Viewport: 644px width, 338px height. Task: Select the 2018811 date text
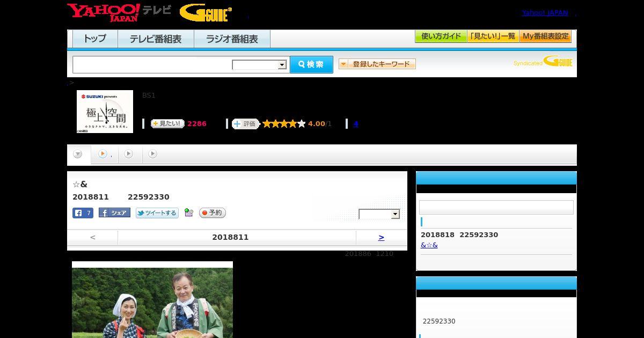pyautogui.click(x=230, y=237)
